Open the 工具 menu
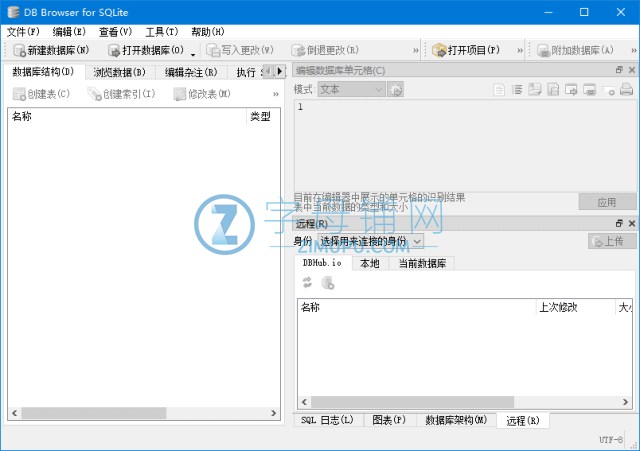This screenshot has height=451, width=640. [x=162, y=32]
